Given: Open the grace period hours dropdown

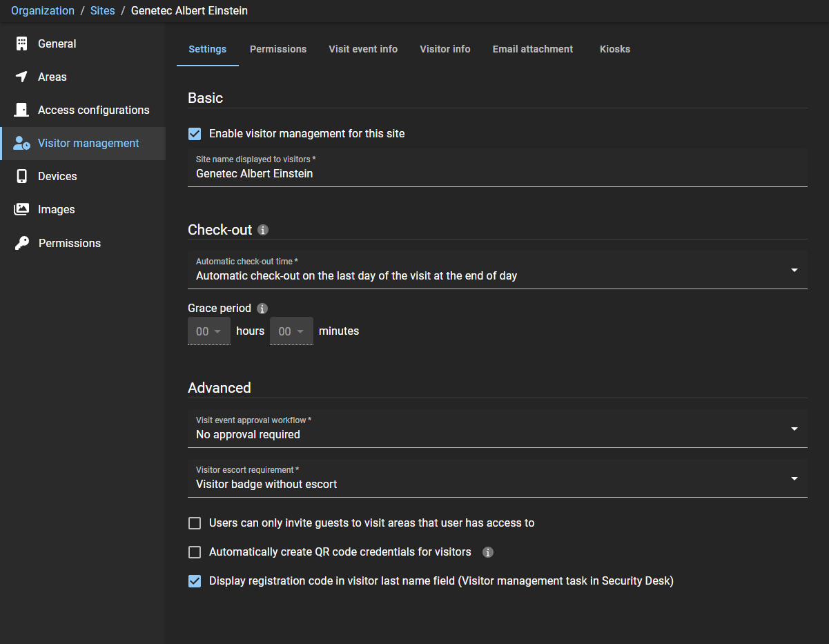Looking at the screenshot, I should 208,331.
